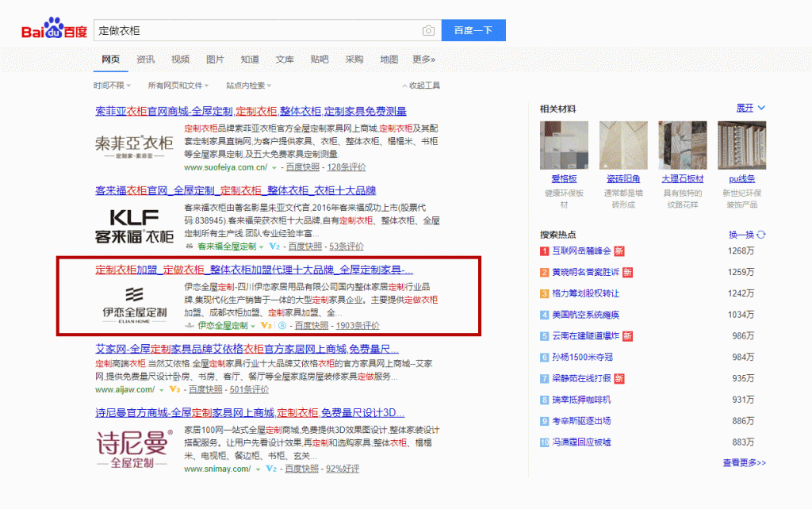Switch to the 知道 tab

(x=250, y=59)
